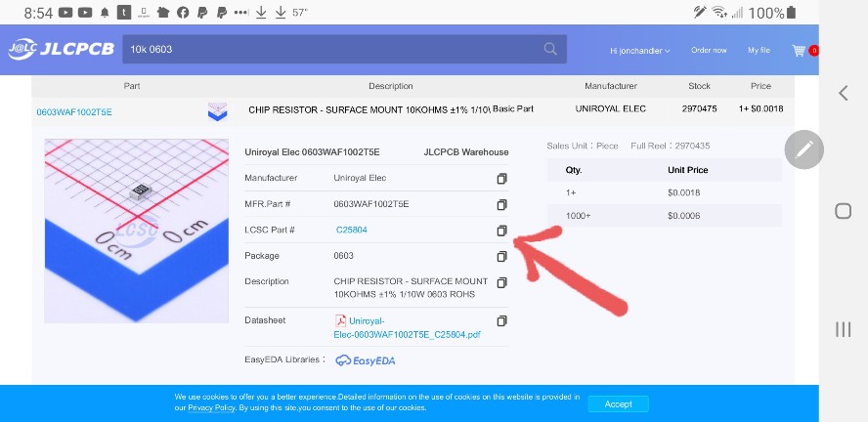Open the shopping cart icon

(x=799, y=51)
